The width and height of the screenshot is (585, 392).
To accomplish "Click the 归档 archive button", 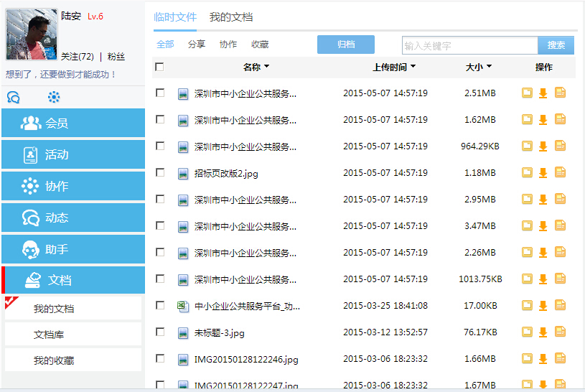I will pyautogui.click(x=345, y=45).
